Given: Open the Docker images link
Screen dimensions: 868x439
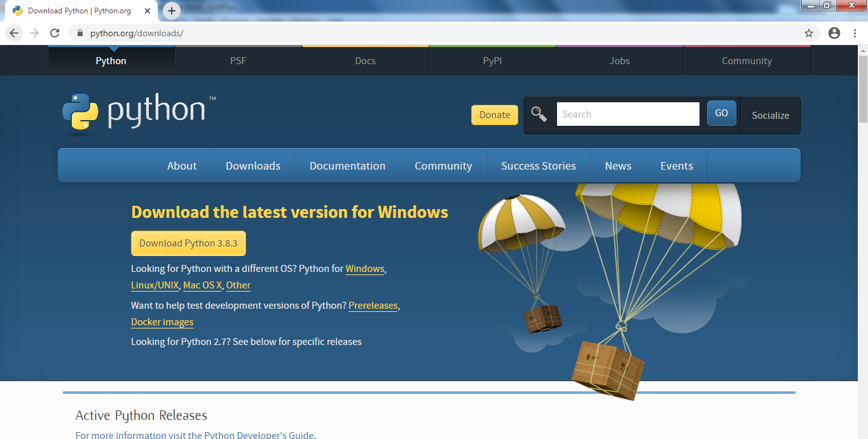Looking at the screenshot, I should click(162, 322).
